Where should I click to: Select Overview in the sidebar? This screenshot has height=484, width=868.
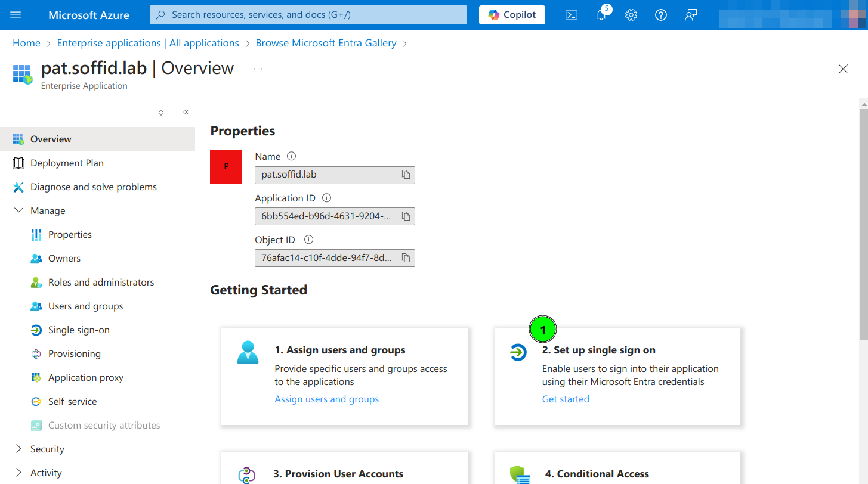[97, 139]
